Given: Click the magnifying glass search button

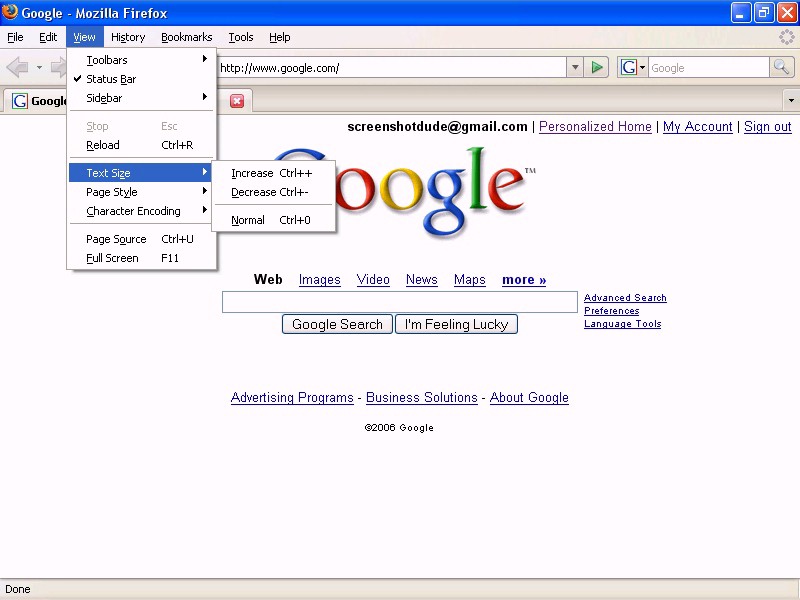Looking at the screenshot, I should [x=781, y=67].
